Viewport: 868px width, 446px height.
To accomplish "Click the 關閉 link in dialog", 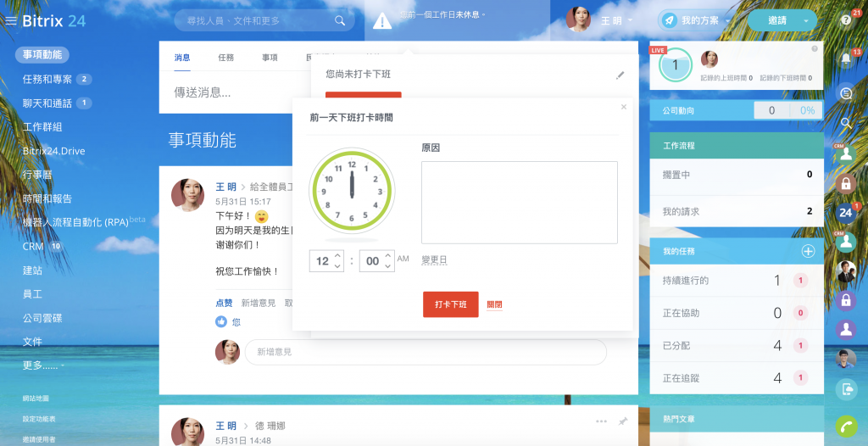I will pyautogui.click(x=494, y=304).
